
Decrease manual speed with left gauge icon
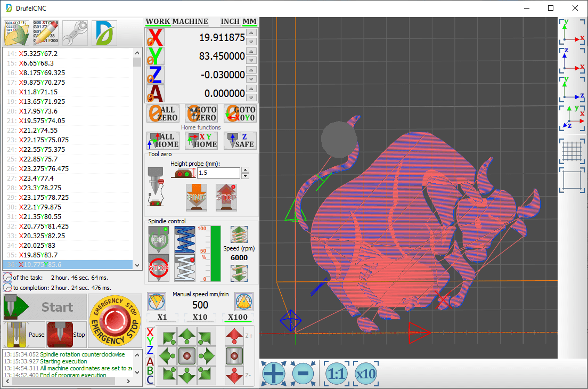coord(157,302)
